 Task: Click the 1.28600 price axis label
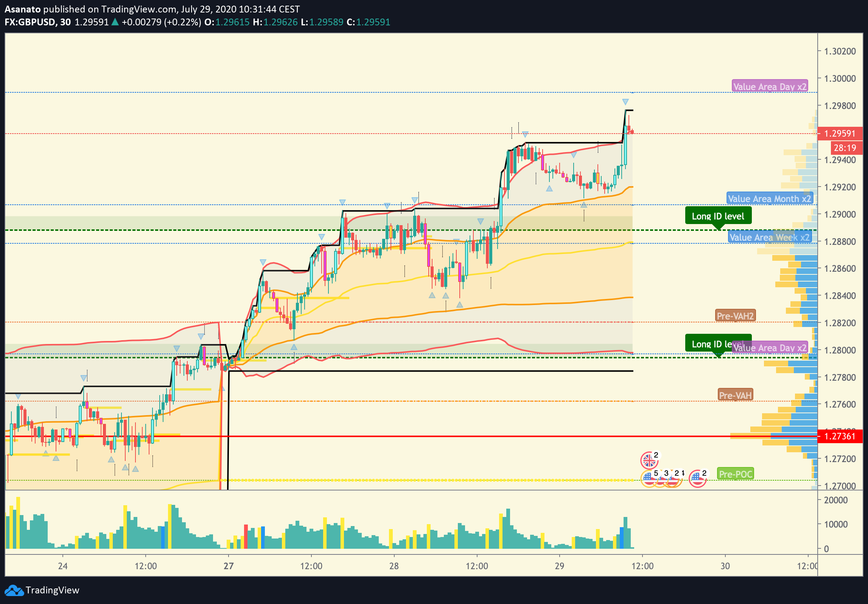click(840, 268)
